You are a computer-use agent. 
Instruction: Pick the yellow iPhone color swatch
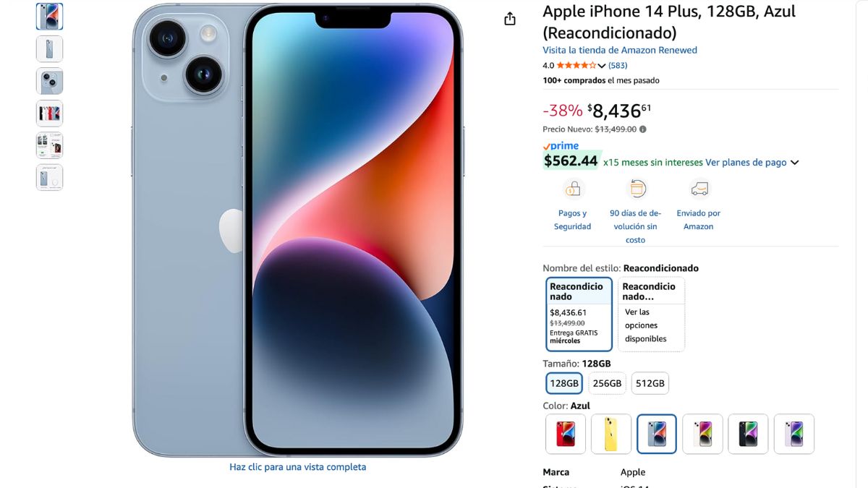(x=611, y=434)
